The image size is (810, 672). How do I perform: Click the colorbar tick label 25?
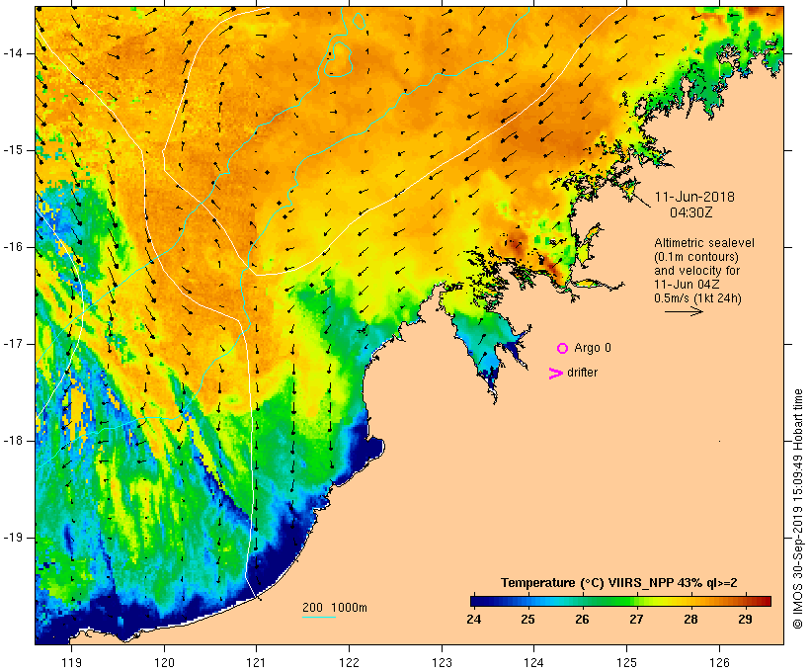point(527,620)
